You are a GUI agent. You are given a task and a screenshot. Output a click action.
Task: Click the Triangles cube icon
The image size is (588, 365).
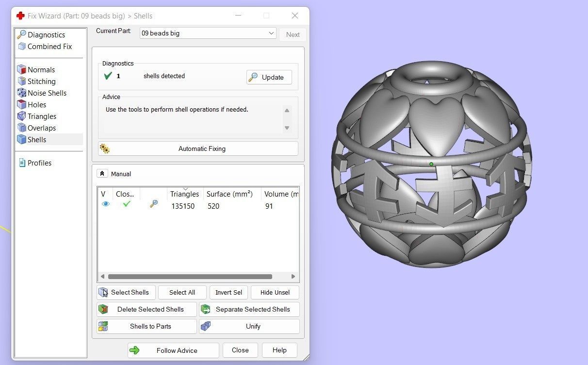[21, 116]
